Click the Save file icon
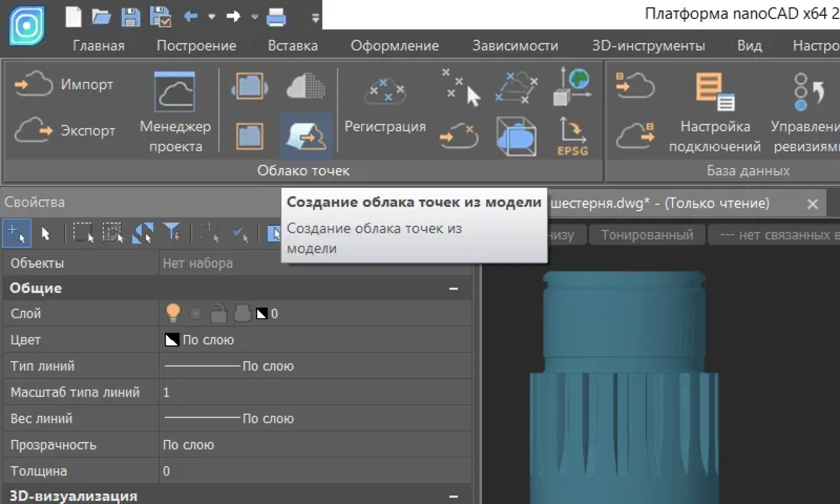The width and height of the screenshot is (840, 504). [x=130, y=17]
